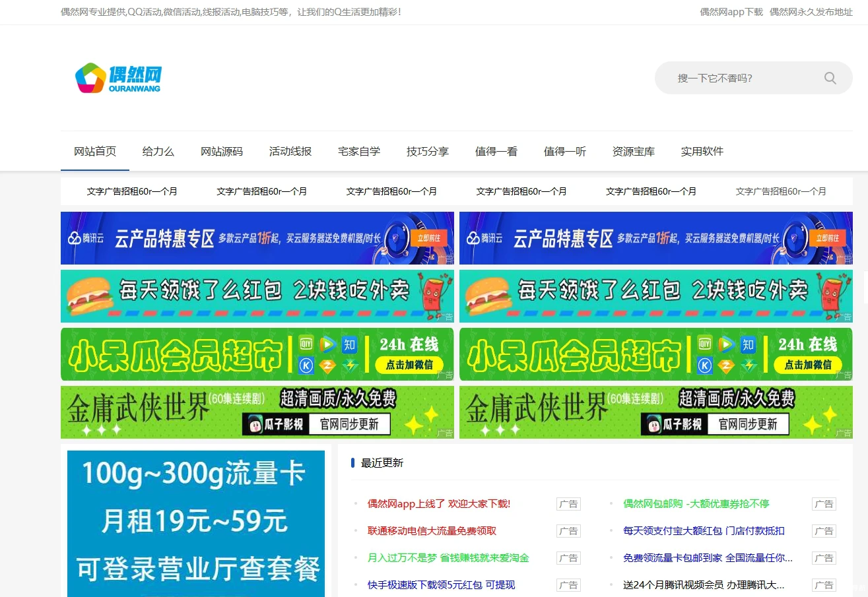Open the 100g~300g流量卡 ad image
868x597 pixels.
(x=196, y=524)
